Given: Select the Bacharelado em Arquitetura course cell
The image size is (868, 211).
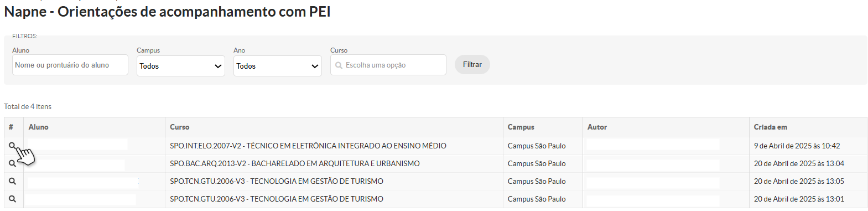Looking at the screenshot, I should point(295,163).
